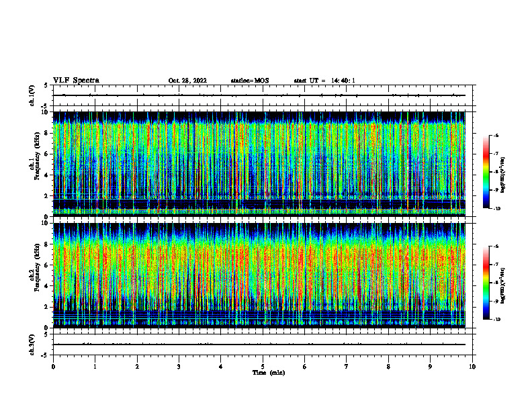Click the "-6" label on ch.1 color scale

[x=496, y=136]
